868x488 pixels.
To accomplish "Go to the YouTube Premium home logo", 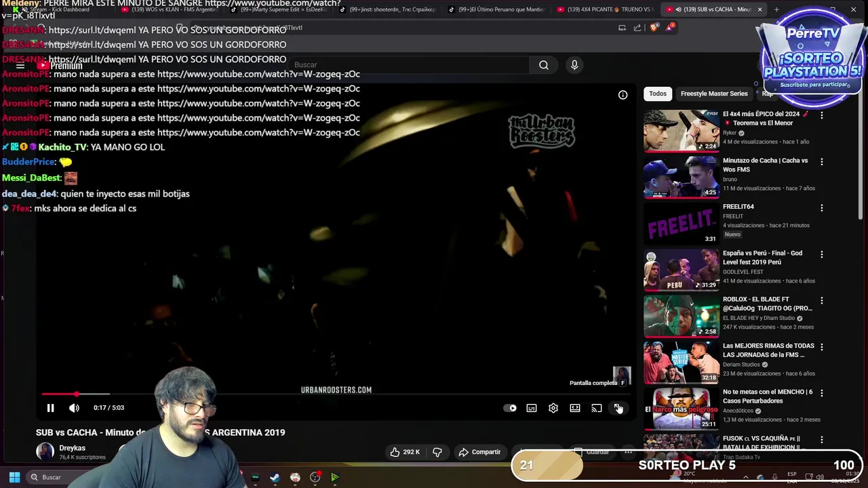I will (60, 66).
